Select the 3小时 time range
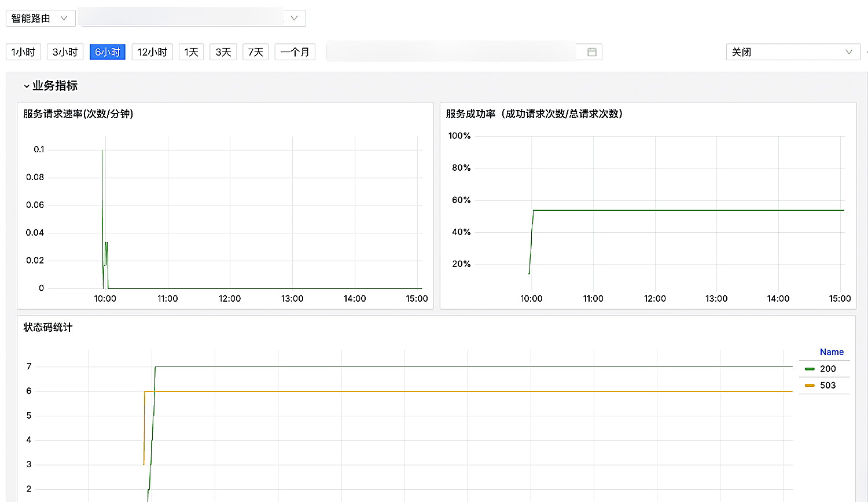 [x=65, y=52]
